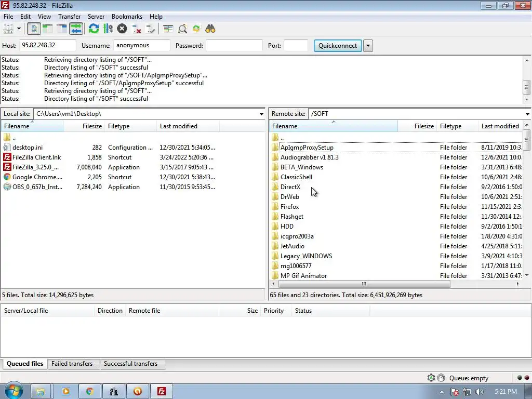Select the Google Chrome shortcut file
This screenshot has width=532, height=399.
tap(37, 177)
